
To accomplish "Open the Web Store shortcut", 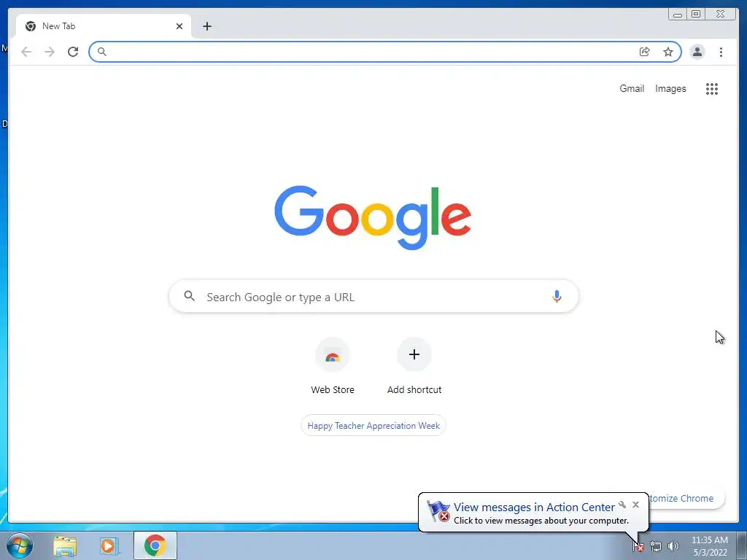I will tap(333, 366).
